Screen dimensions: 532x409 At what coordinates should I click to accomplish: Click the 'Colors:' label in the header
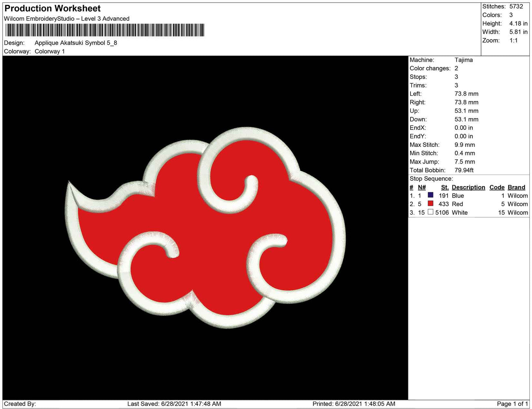coord(492,15)
